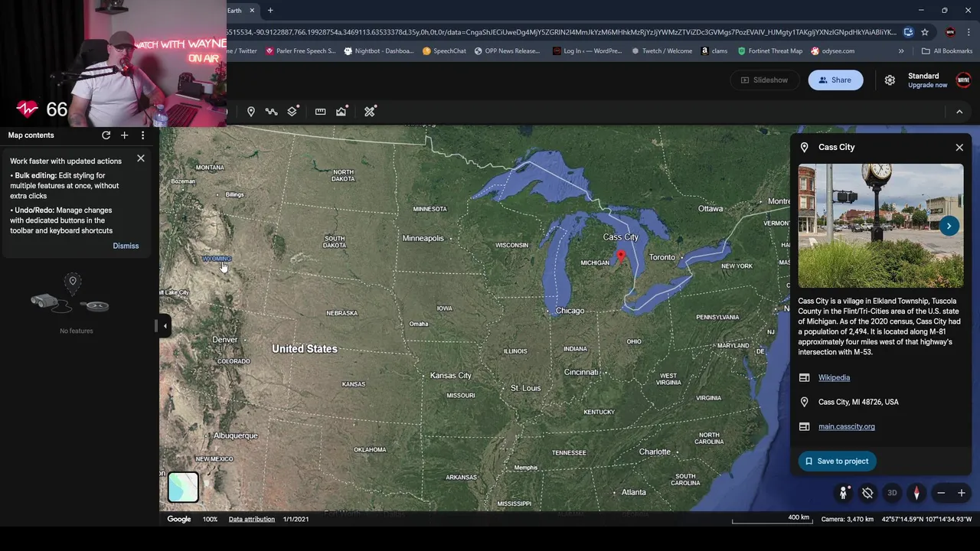Dismiss the updated actions tip with its X

(141, 158)
